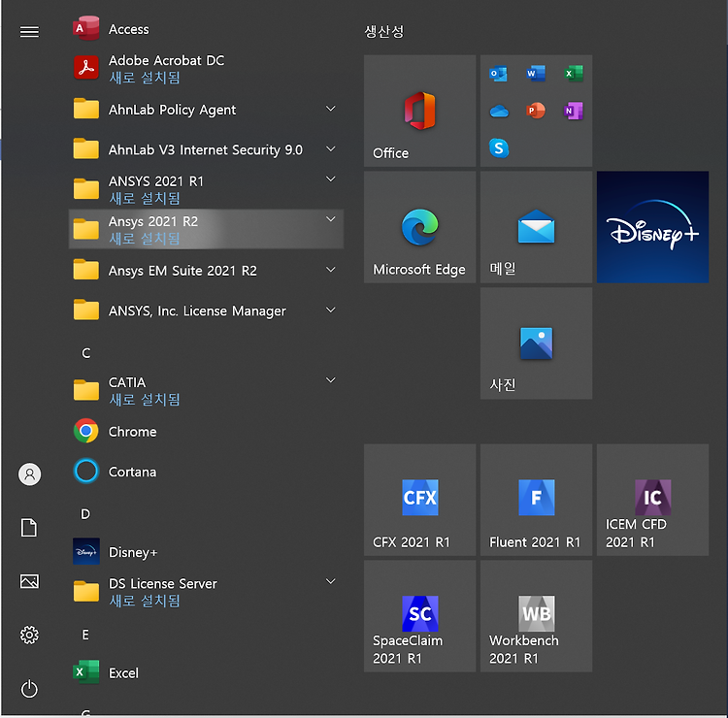Open the Pictures sidebar icon
Image resolution: width=728 pixels, height=718 pixels.
click(x=29, y=581)
